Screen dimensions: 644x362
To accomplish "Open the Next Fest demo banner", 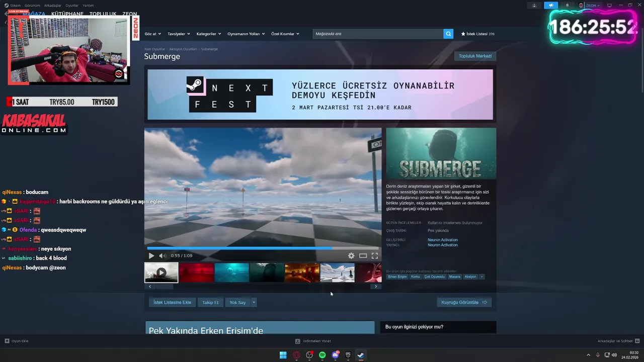I will coord(320,95).
